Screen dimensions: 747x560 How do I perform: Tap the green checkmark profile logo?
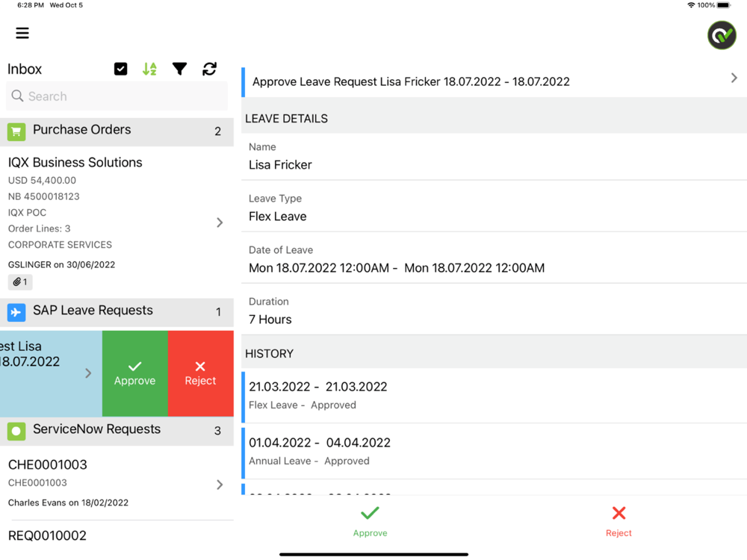pos(722,35)
